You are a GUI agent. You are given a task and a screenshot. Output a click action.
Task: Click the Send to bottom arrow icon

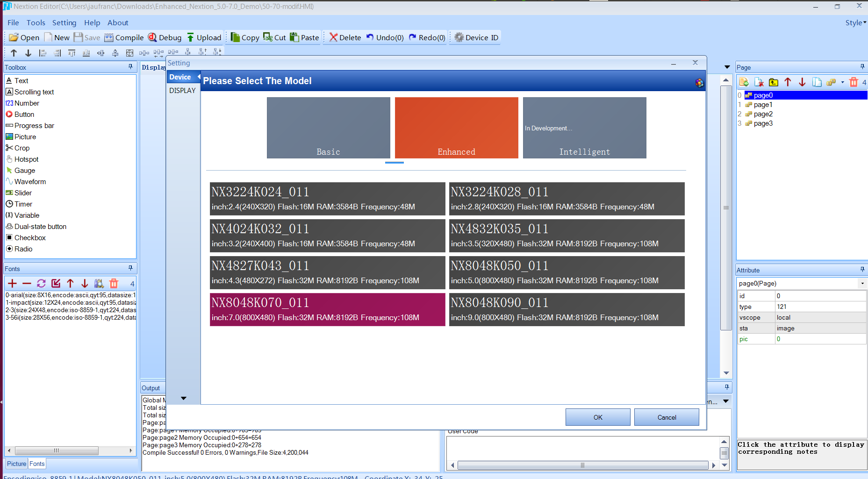click(x=28, y=53)
